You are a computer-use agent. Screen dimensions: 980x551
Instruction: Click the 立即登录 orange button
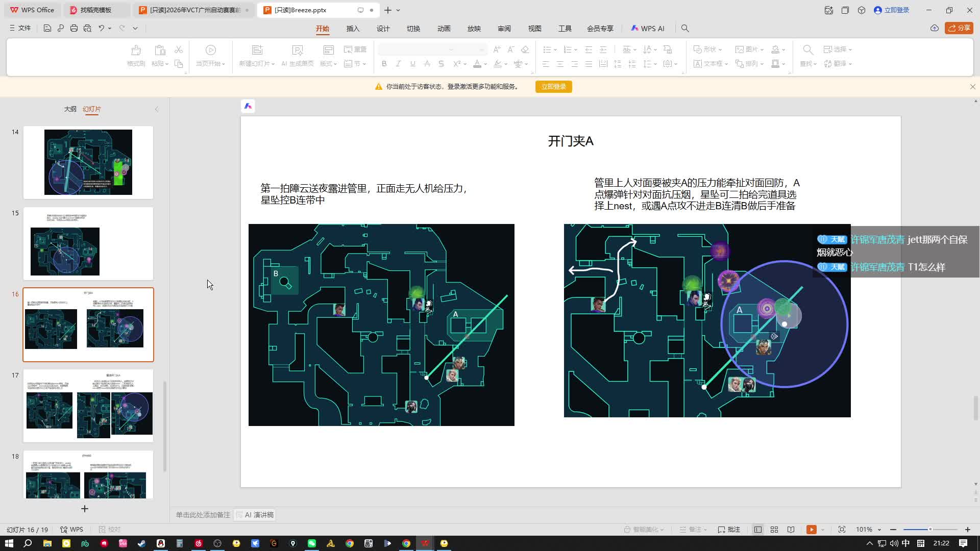pyautogui.click(x=553, y=87)
